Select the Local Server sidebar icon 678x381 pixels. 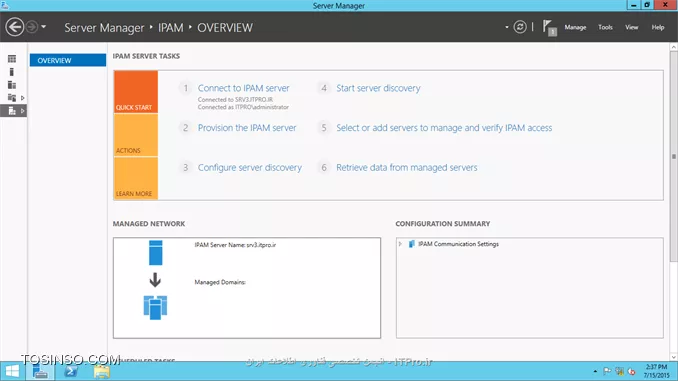coord(12,72)
